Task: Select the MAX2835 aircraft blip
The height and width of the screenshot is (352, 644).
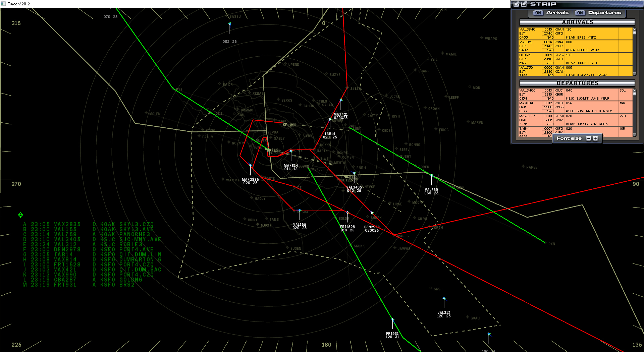Action: tap(250, 165)
